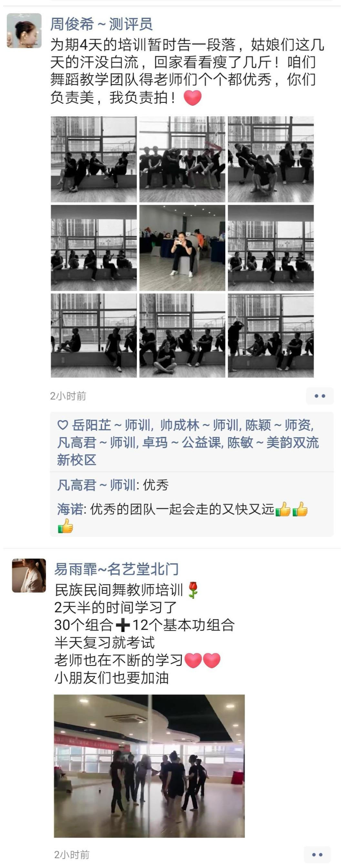Open middle-left photo in image grid
This screenshot has height=868, width=344.
coord(94,248)
